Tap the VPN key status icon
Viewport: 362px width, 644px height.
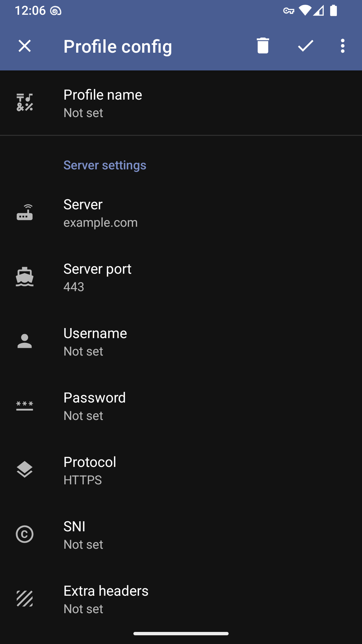point(289,11)
